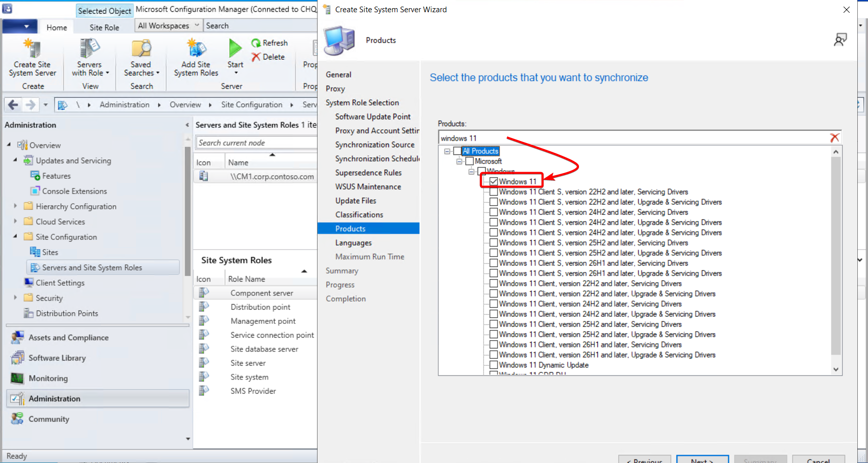Click the Sites node icon
The width and height of the screenshot is (868, 463).
click(35, 252)
